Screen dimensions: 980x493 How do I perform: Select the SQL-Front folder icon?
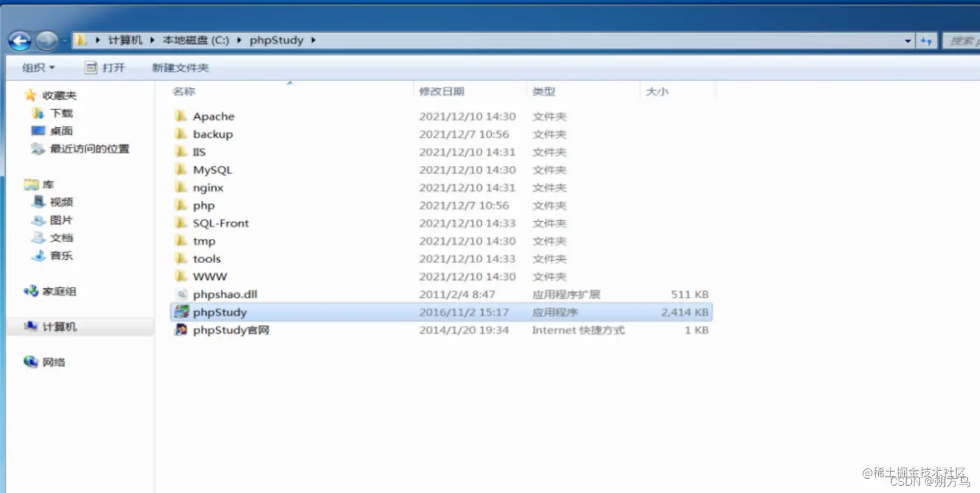(x=181, y=223)
